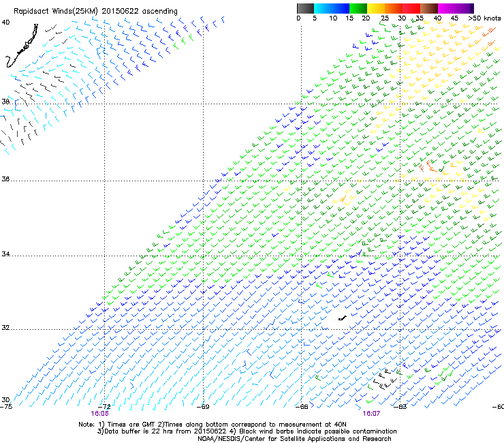Click the cluster of black barbs near 30.5N -63.5
Screen dimensions: 504x443
385,380
